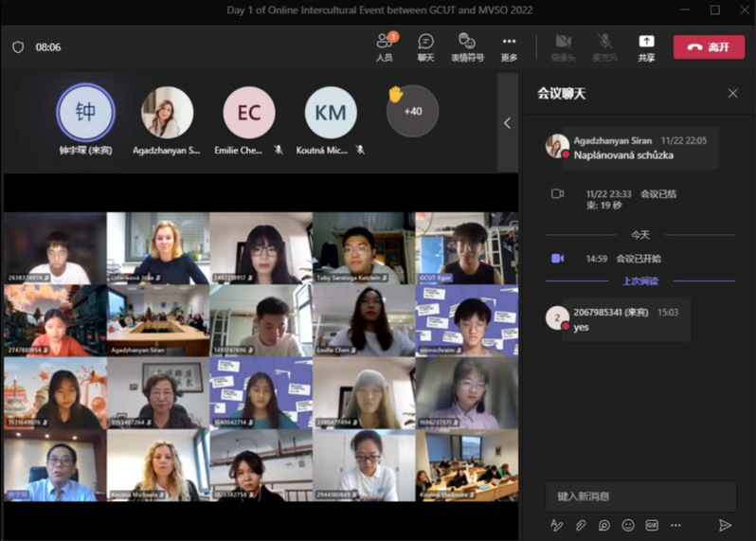Open the reactions (表情符号) menu

point(466,46)
